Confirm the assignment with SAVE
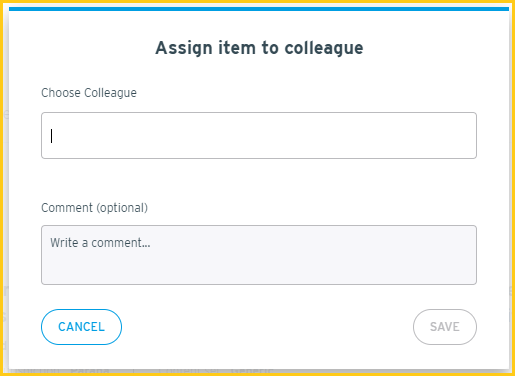The width and height of the screenshot is (515, 376). [445, 327]
